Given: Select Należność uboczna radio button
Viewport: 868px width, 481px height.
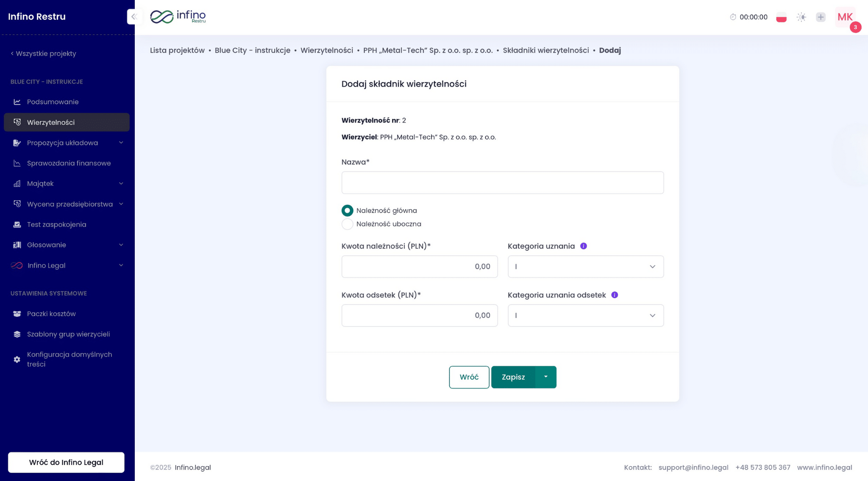Looking at the screenshot, I should point(347,224).
